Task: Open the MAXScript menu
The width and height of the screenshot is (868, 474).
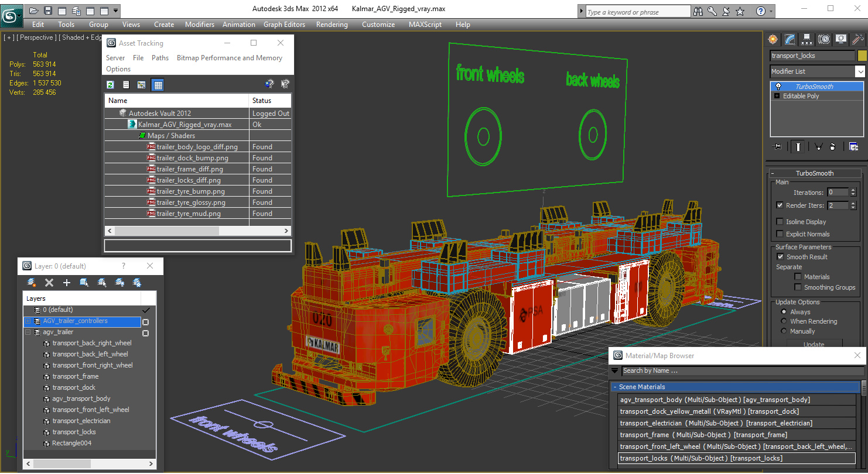Action: (425, 25)
